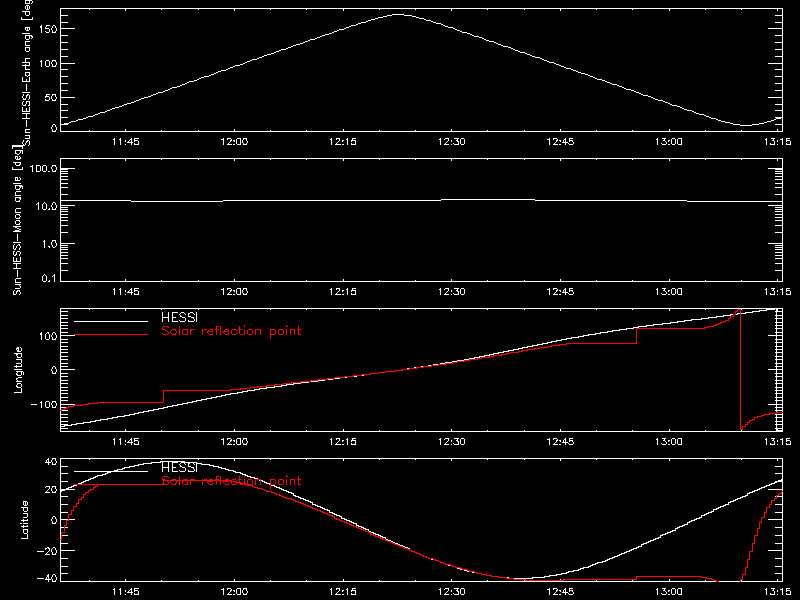This screenshot has height=600, width=800.
Task: Select Solar reflection point legend in Longitude plot
Action: pos(231,331)
